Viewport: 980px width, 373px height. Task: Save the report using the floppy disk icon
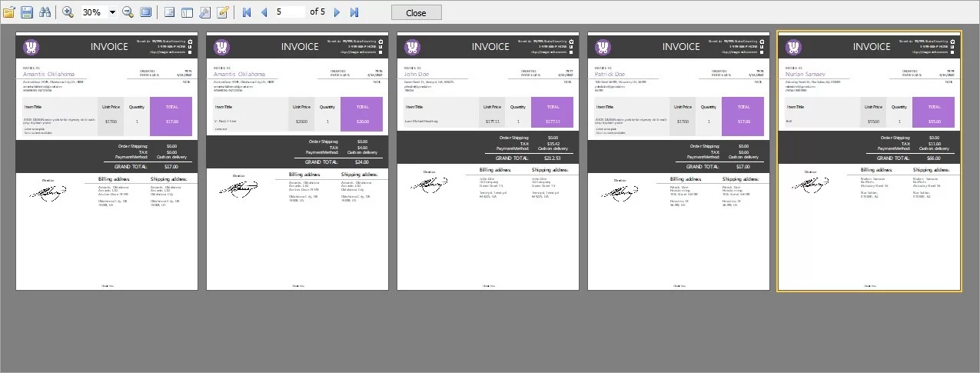pos(27,12)
